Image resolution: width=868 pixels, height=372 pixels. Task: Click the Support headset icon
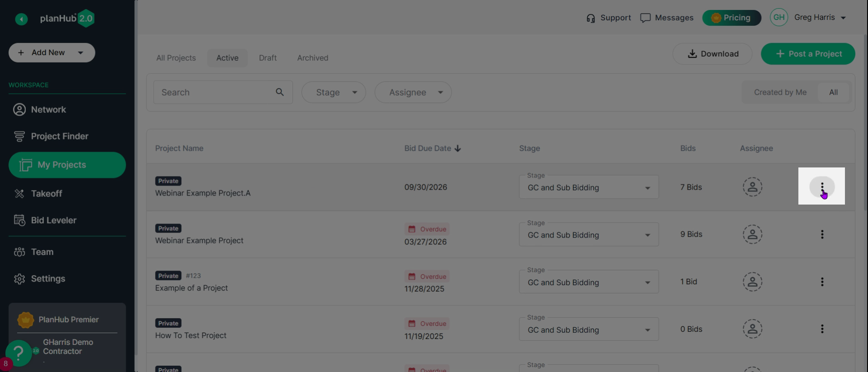coord(590,18)
